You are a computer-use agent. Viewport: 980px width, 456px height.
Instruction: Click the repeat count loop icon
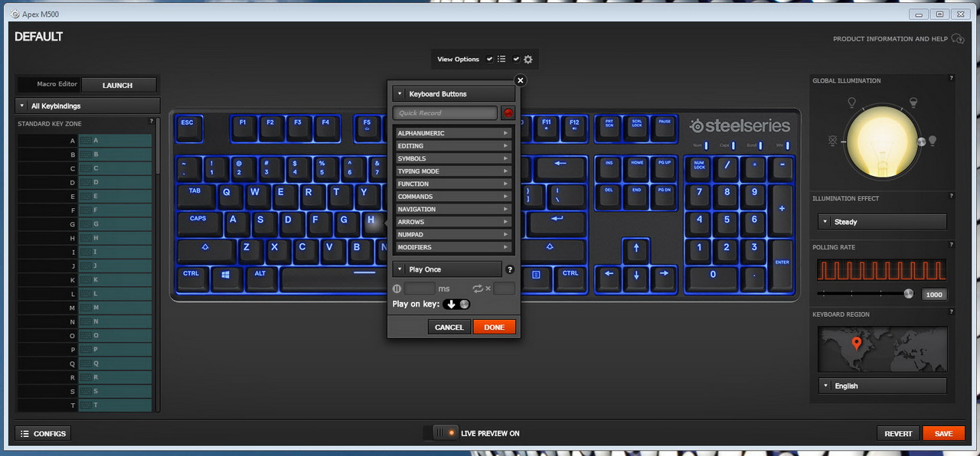(478, 288)
